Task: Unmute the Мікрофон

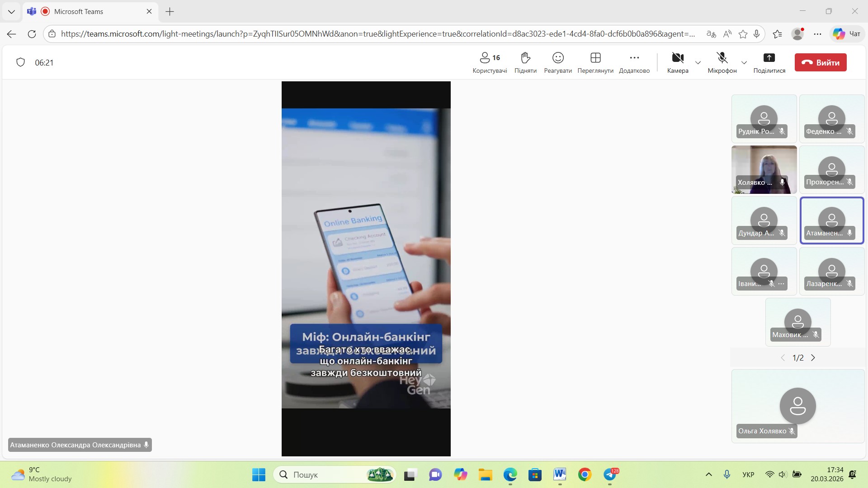Action: [722, 62]
